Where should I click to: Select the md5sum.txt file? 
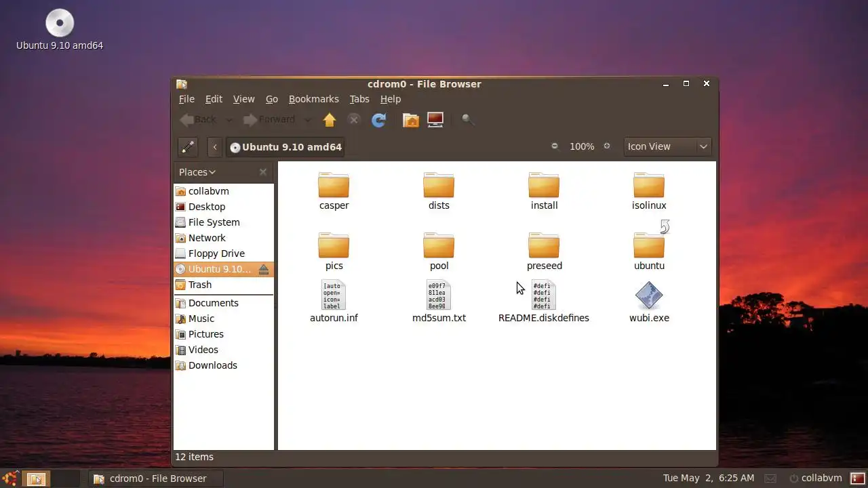coord(439,302)
